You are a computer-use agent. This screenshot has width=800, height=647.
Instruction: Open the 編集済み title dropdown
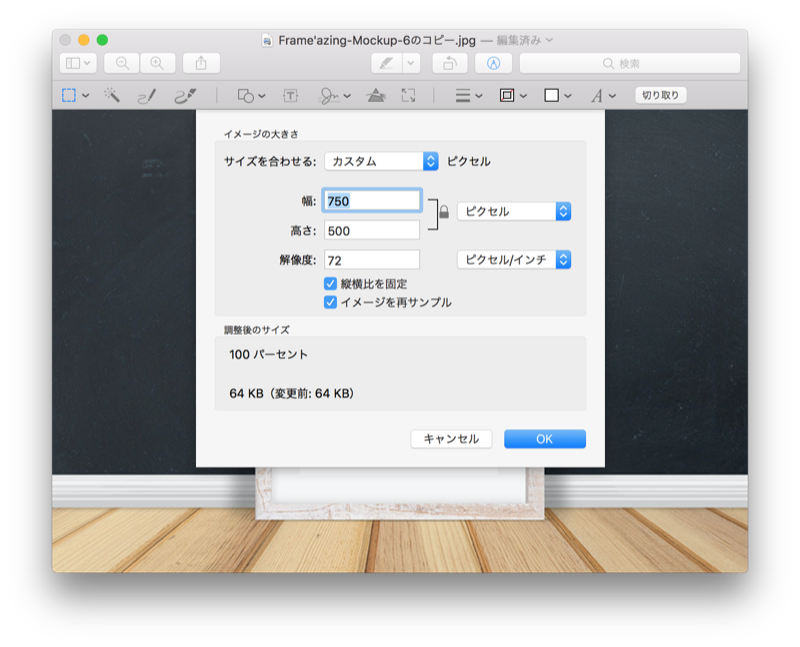(524, 40)
